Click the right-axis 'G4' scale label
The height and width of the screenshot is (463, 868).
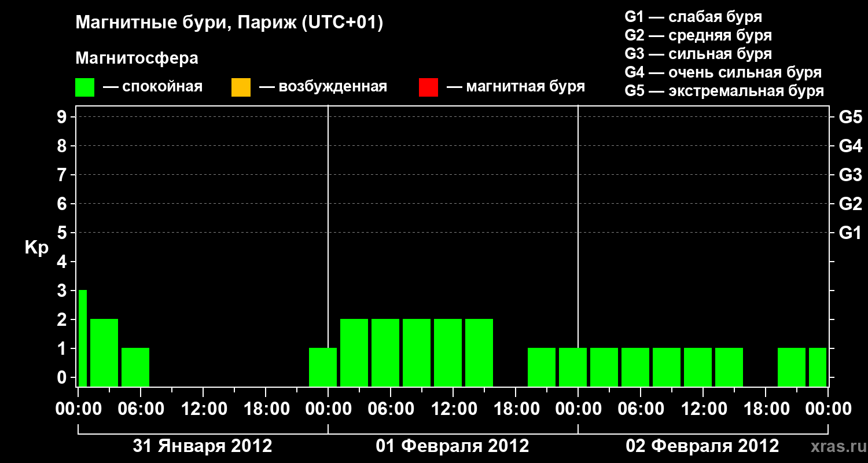[x=851, y=146]
